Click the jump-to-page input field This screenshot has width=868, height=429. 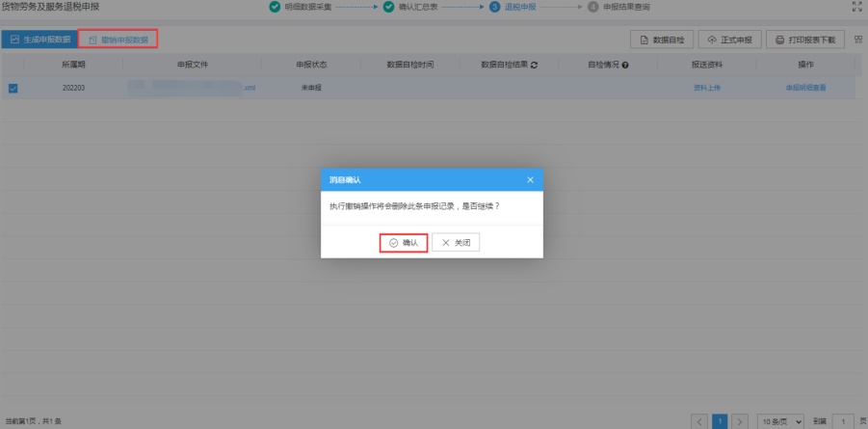pyautogui.click(x=843, y=421)
